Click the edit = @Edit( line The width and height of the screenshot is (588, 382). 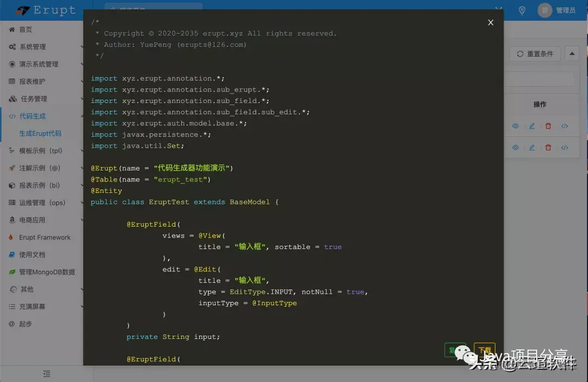[x=191, y=269]
